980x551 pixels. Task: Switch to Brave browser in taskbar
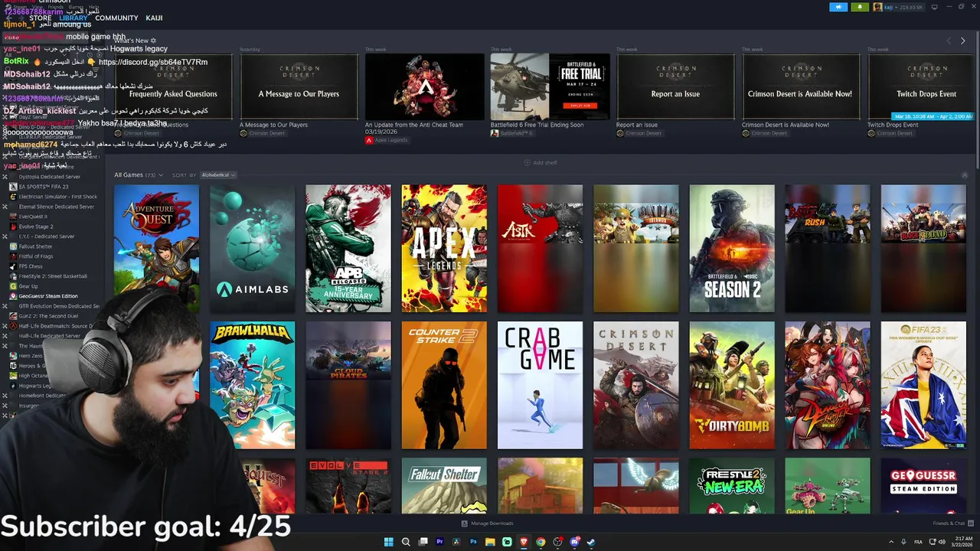click(524, 542)
